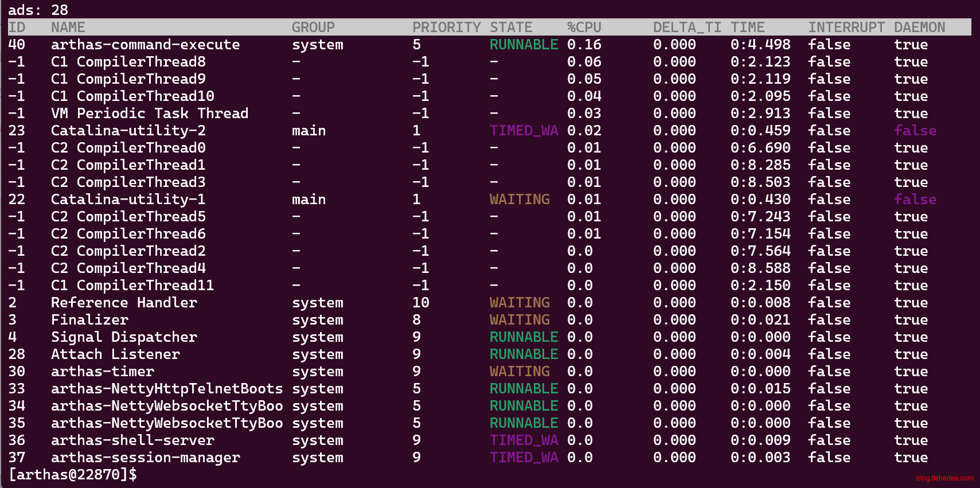
Task: Click the INTERRUPT column header
Action: pos(846,28)
